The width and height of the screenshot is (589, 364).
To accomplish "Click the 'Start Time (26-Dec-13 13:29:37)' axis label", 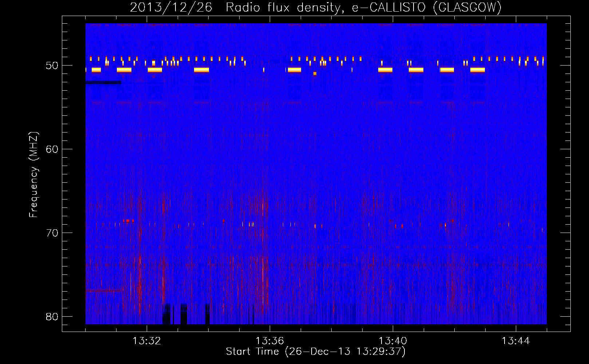I will [x=316, y=352].
